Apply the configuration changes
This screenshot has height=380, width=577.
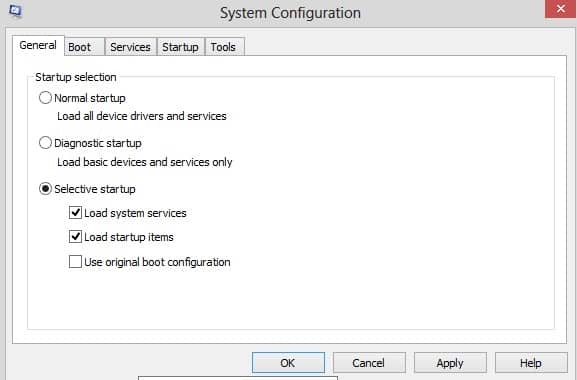[x=450, y=363]
